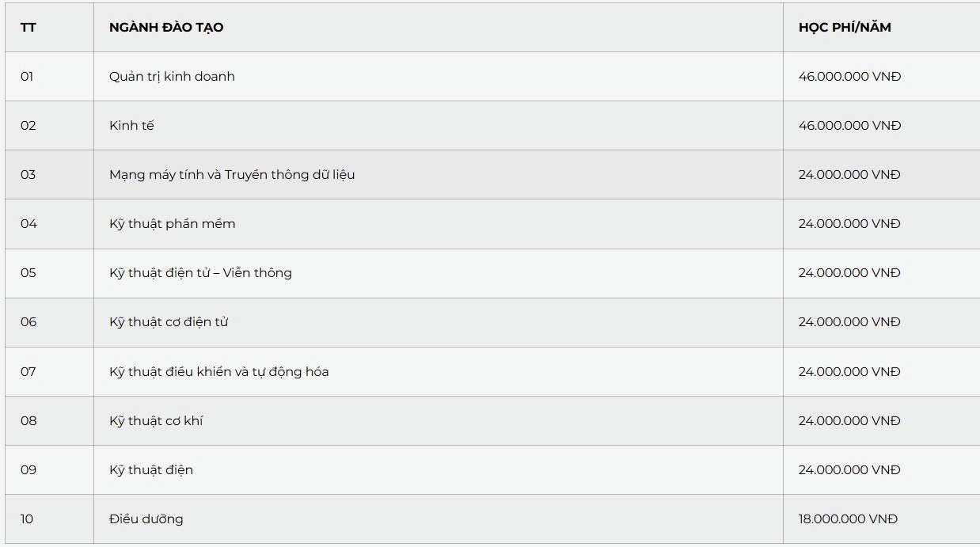The image size is (980, 547).
Task: Click the tuition fee in the Kinh tế row
Action: [x=849, y=126]
